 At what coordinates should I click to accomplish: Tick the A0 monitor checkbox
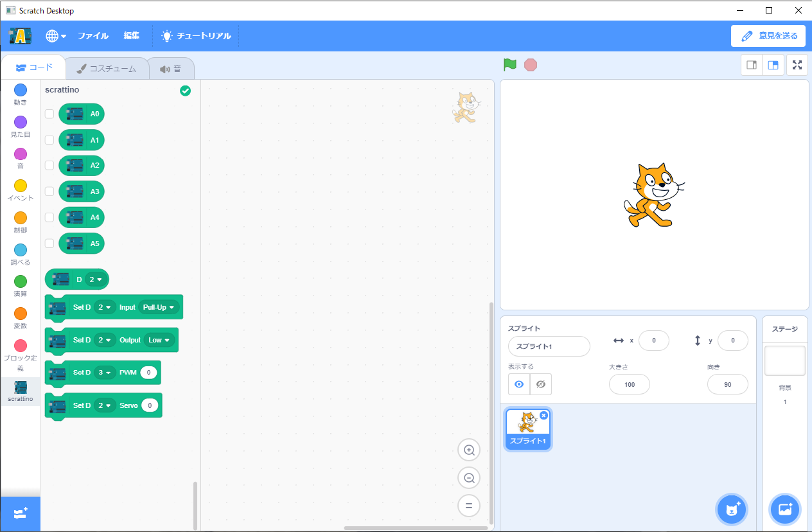(49, 114)
